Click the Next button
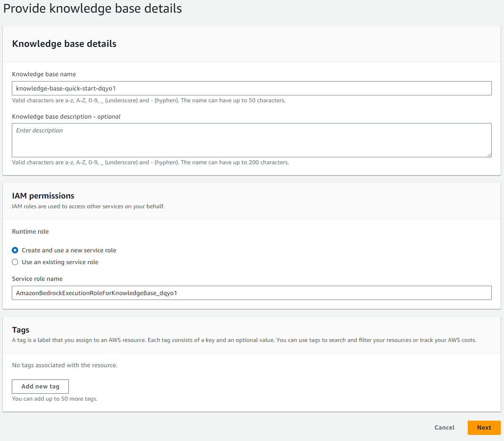 point(484,428)
